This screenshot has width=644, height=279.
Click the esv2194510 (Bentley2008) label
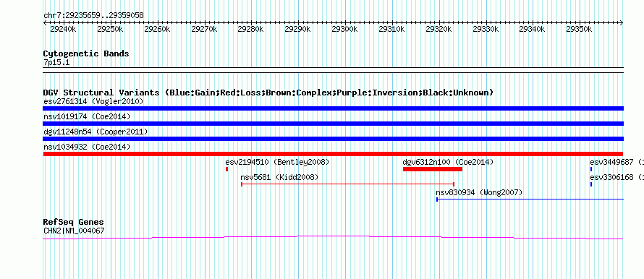tap(277, 162)
